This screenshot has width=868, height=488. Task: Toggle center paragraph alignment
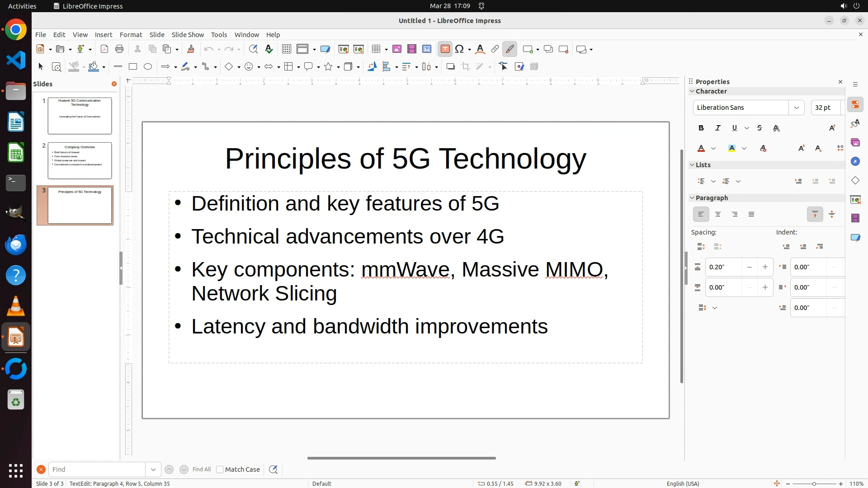click(718, 215)
